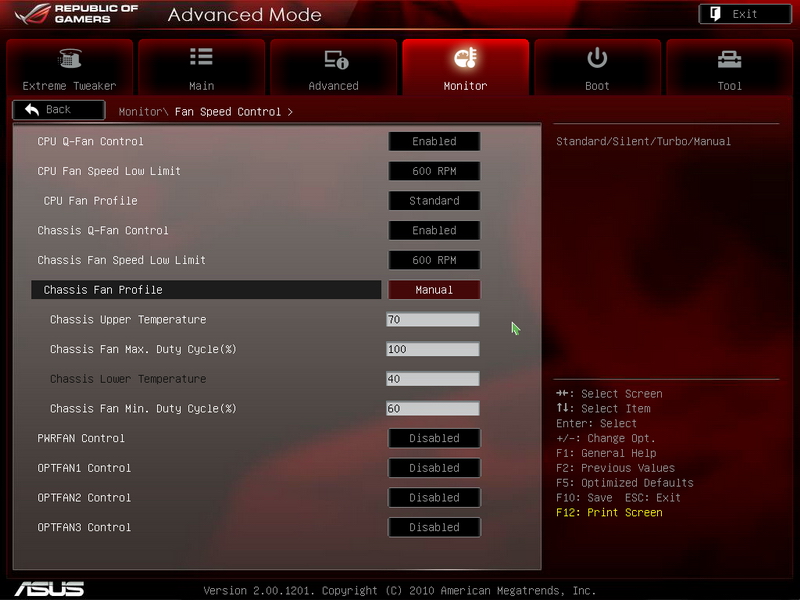The height and width of the screenshot is (600, 800).
Task: Select the OPTFAN1 Control label
Action: point(84,468)
